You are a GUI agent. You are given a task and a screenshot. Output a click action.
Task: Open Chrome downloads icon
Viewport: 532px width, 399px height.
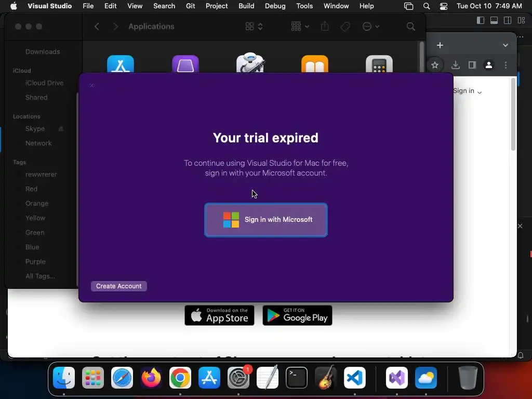(x=455, y=65)
